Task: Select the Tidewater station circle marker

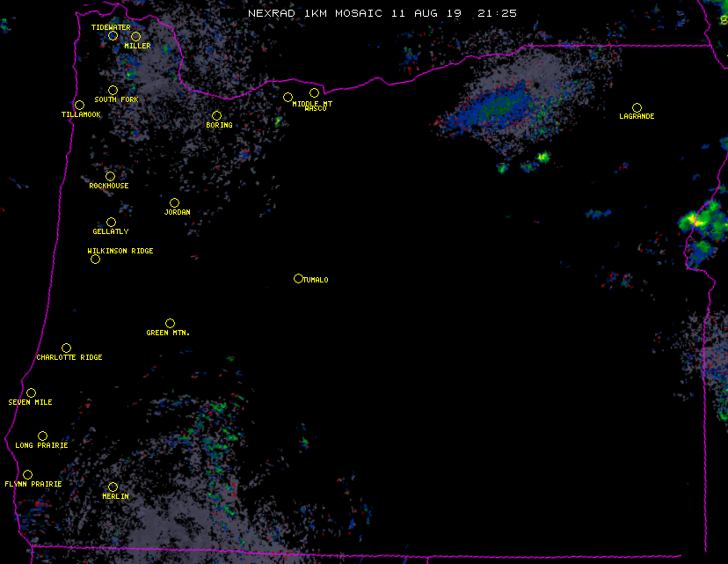Action: point(113,35)
